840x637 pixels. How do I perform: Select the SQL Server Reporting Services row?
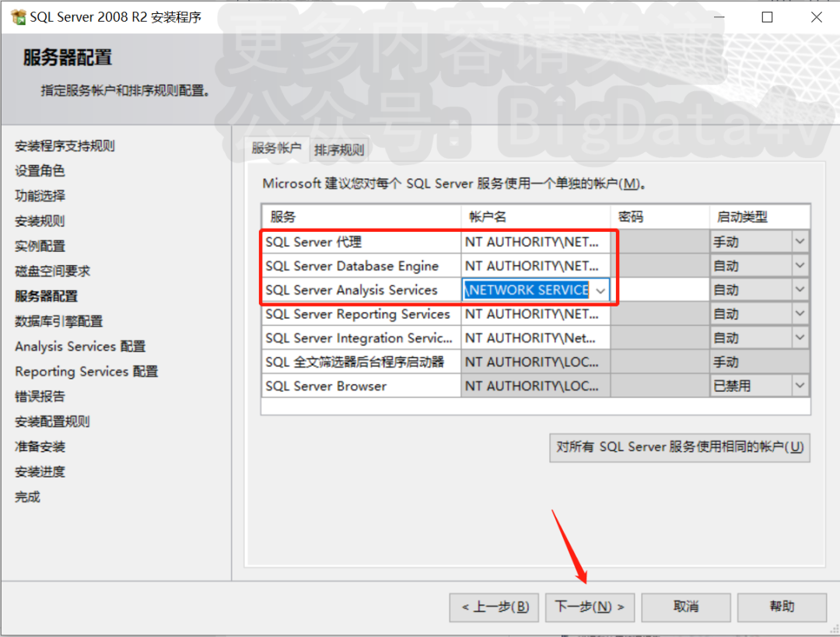click(x=361, y=314)
